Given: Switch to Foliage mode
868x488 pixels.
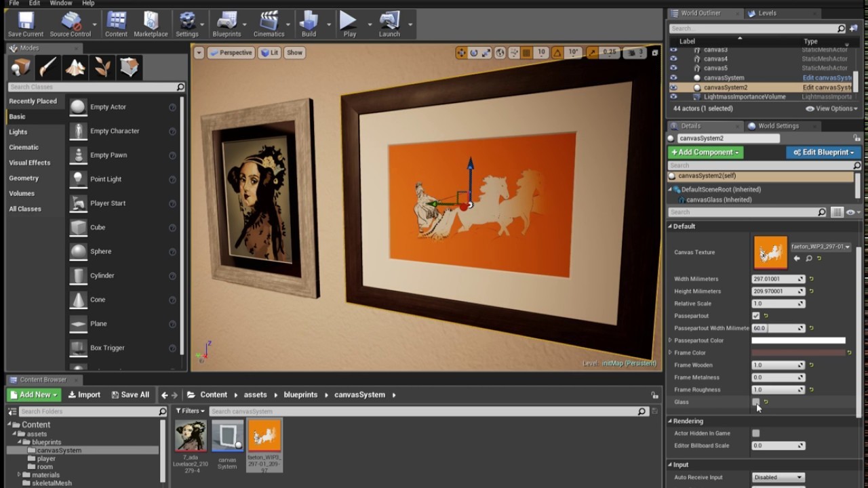Looking at the screenshot, I should tap(102, 67).
